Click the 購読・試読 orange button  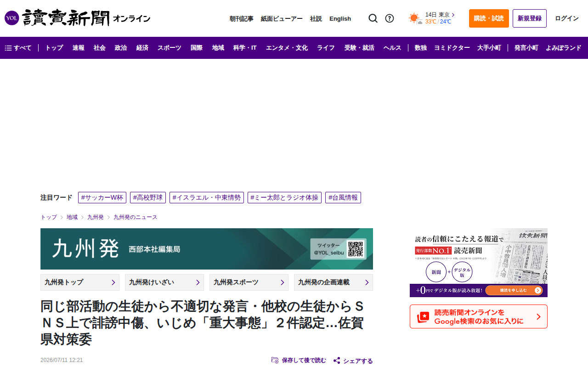489,18
